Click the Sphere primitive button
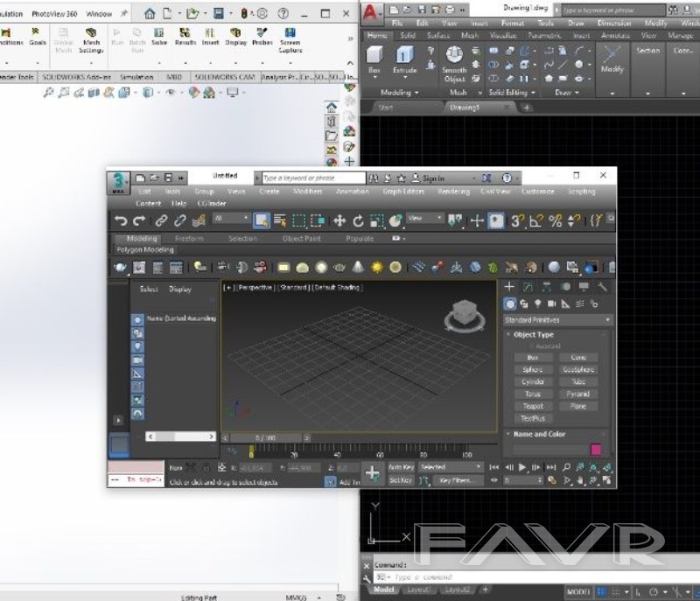 tap(532, 370)
